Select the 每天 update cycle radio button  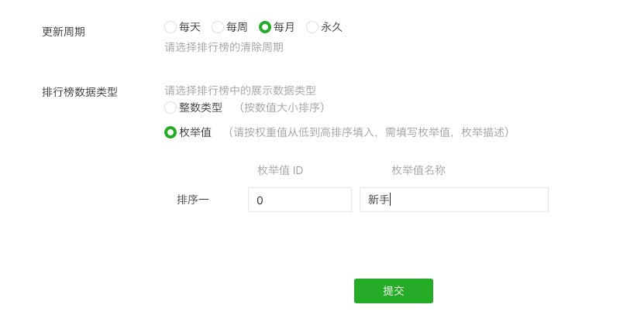point(170,27)
